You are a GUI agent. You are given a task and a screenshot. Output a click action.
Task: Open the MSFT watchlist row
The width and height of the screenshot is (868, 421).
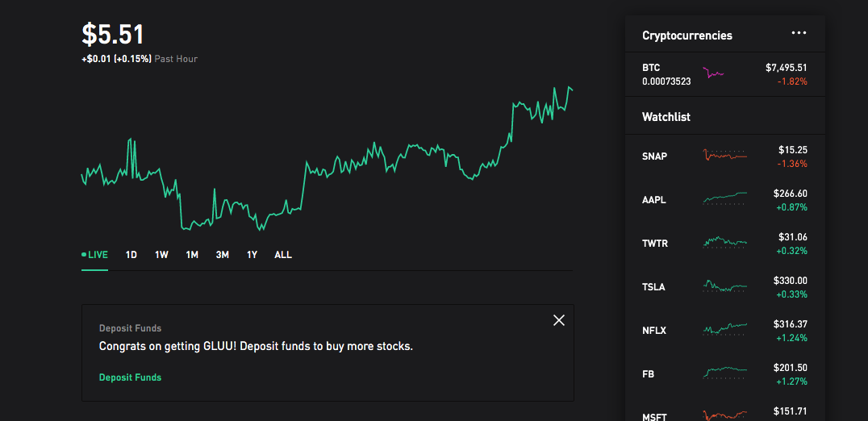(725, 411)
